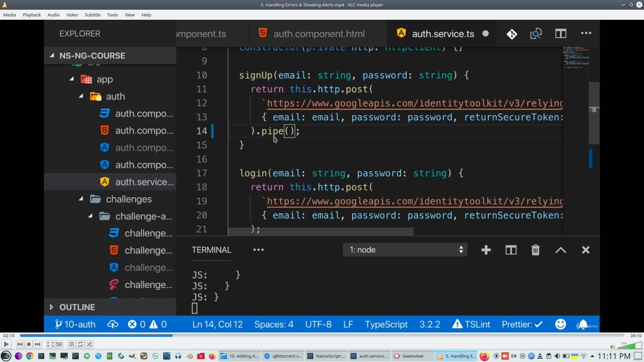The height and width of the screenshot is (362, 644).
Task: Show the playlist
Action: (71, 344)
